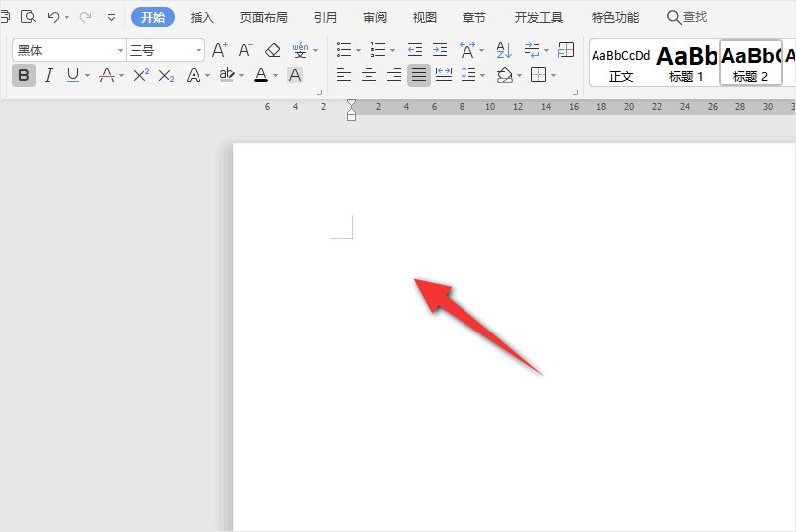
Task: Toggle italic formatting
Action: 48,75
